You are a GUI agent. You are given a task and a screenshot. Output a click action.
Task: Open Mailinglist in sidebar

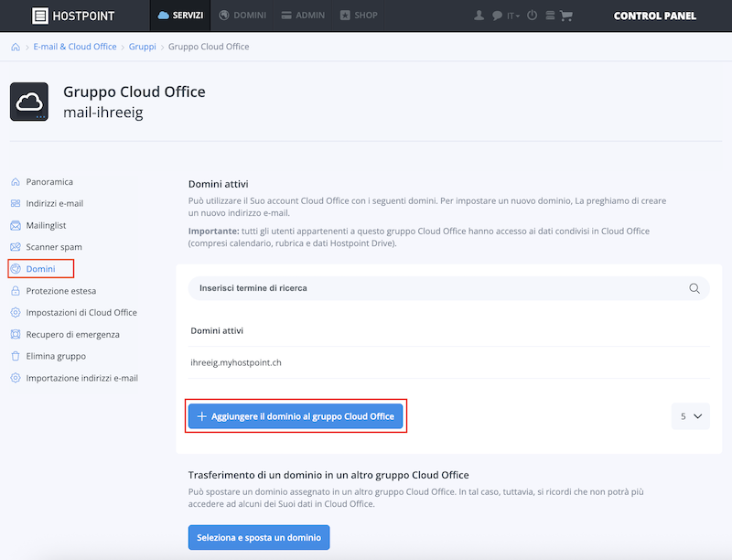[46, 225]
